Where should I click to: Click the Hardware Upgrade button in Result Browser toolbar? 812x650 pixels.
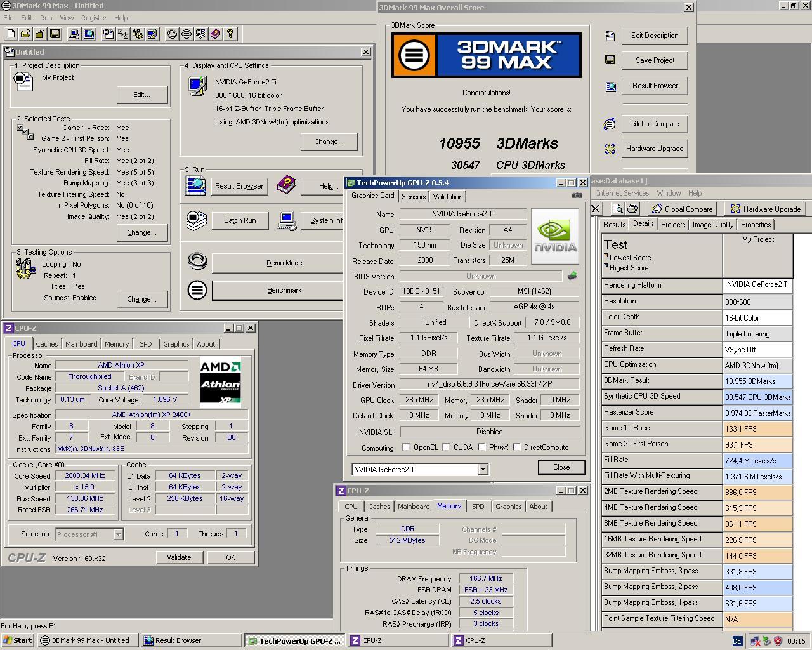coord(766,209)
